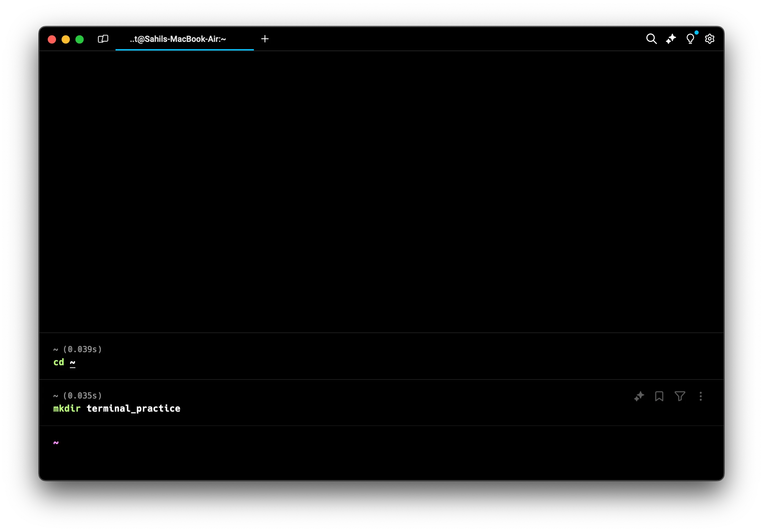Maximize the window with green button
763x532 pixels.
pos(80,39)
